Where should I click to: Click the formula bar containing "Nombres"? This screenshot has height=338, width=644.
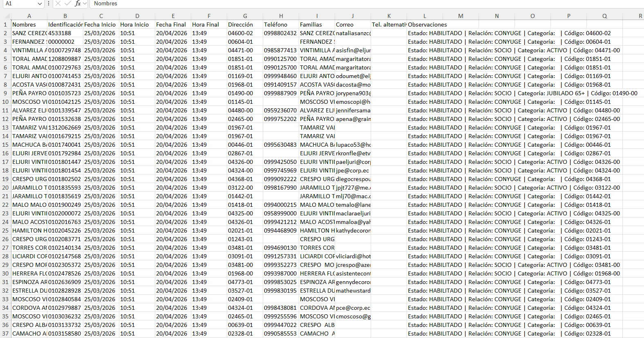click(x=366, y=4)
